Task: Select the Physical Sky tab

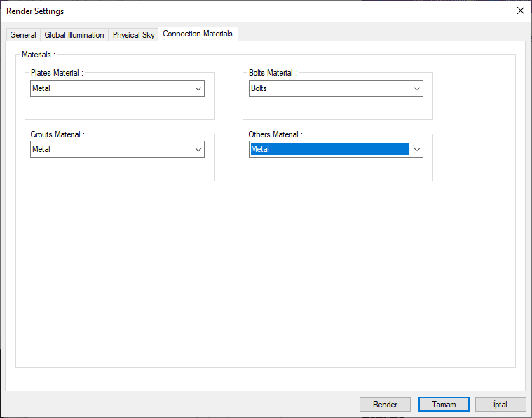Action: pyautogui.click(x=133, y=35)
